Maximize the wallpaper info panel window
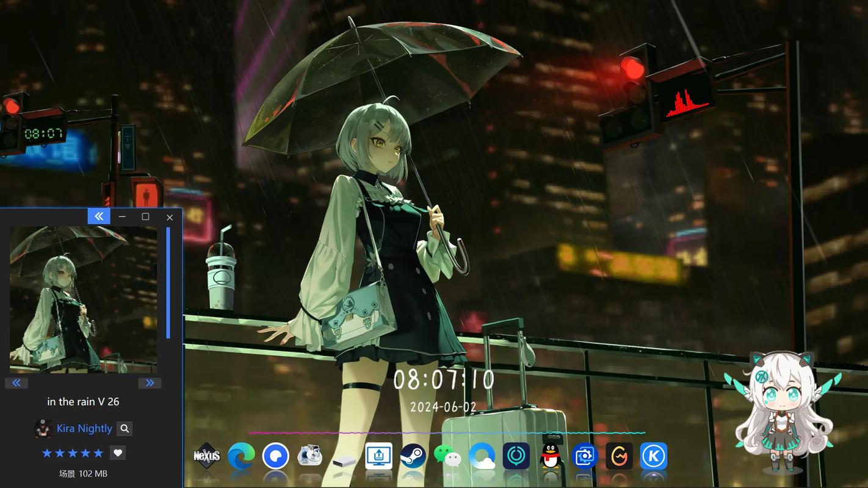The image size is (868, 488). coord(145,217)
